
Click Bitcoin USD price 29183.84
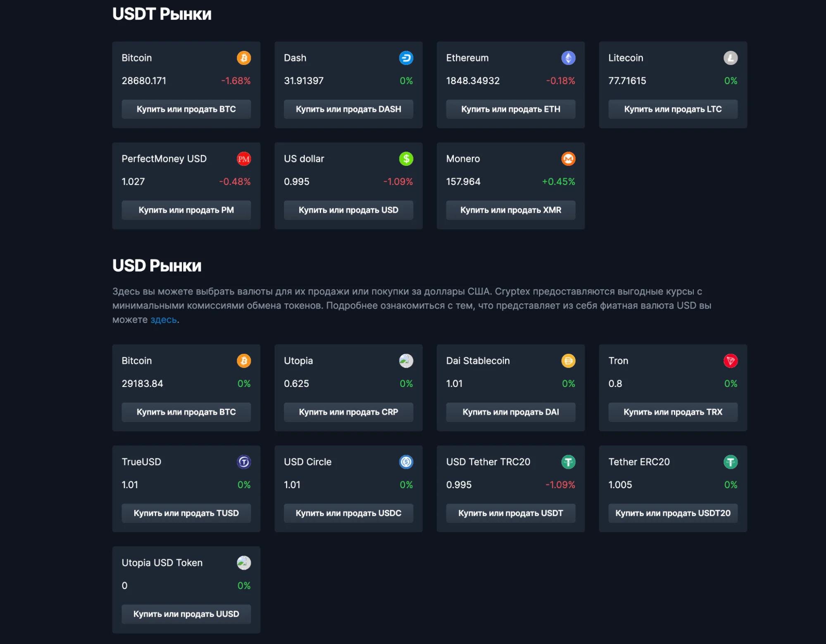point(142,384)
